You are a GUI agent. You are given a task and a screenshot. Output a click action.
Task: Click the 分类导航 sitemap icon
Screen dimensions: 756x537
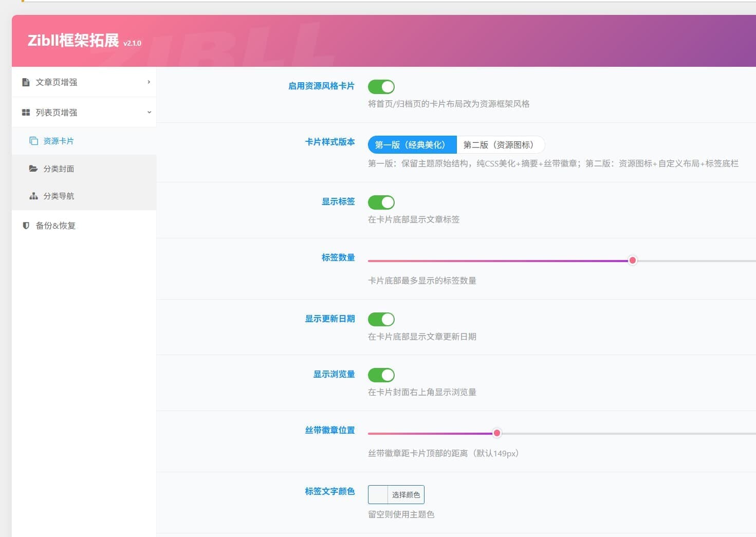(x=34, y=196)
